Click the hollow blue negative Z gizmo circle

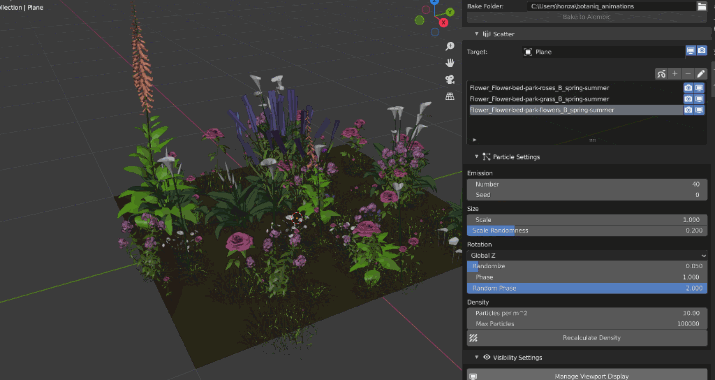click(435, 32)
